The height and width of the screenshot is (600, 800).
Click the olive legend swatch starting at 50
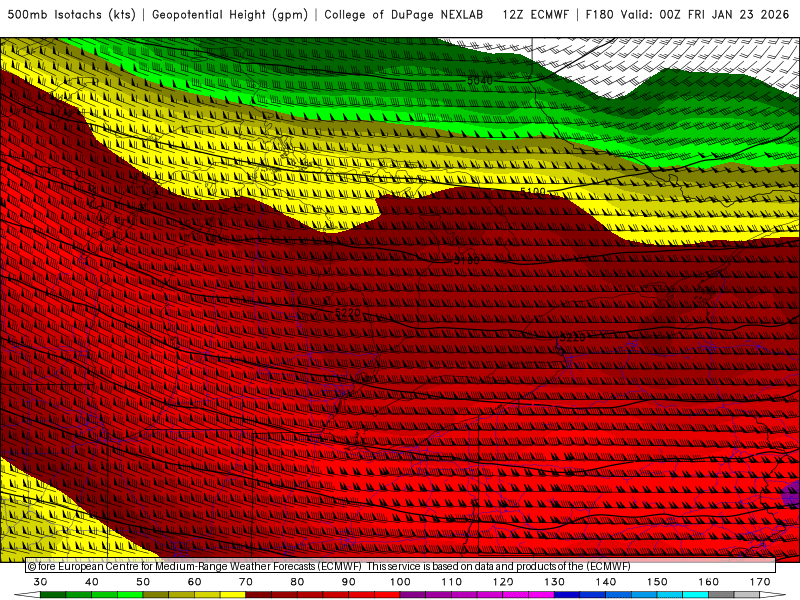point(156,595)
